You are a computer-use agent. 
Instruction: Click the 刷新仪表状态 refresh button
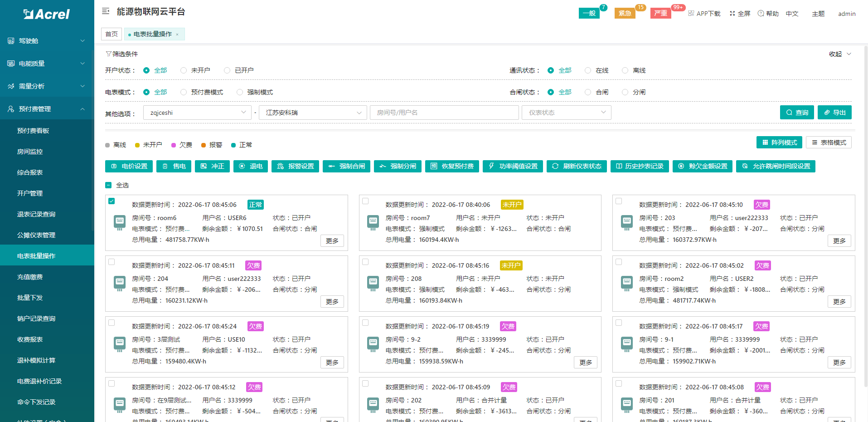[x=577, y=166]
